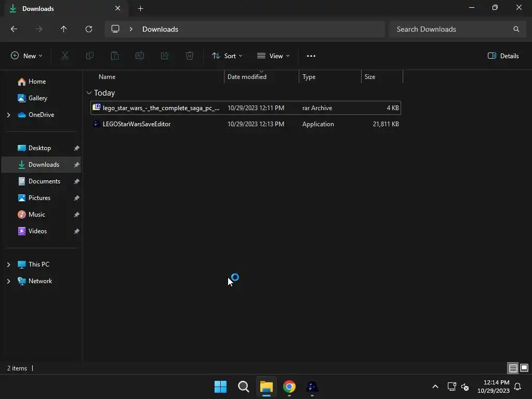The image size is (532, 399).
Task: Click the LEGOStarWarsSaveEditor app icon
Action: point(97,124)
